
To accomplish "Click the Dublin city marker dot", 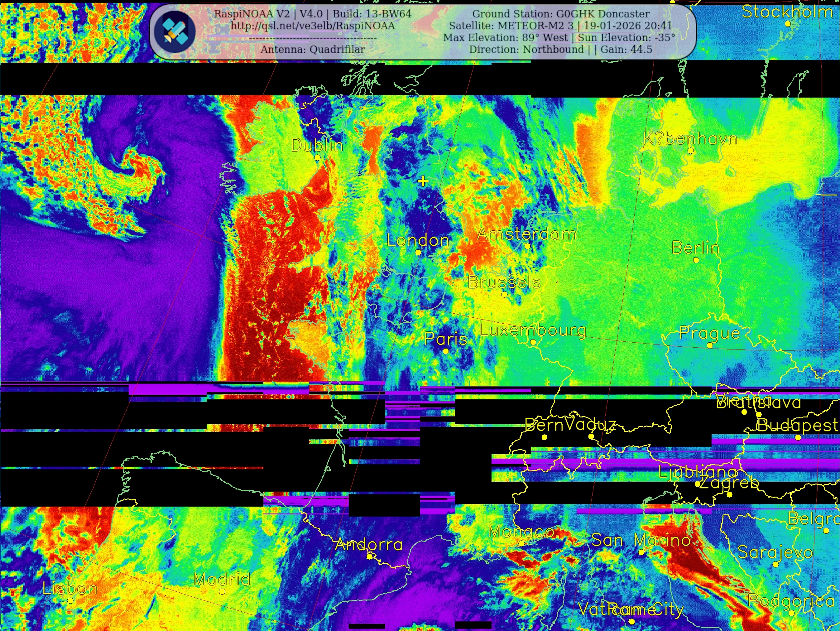I will (x=318, y=157).
